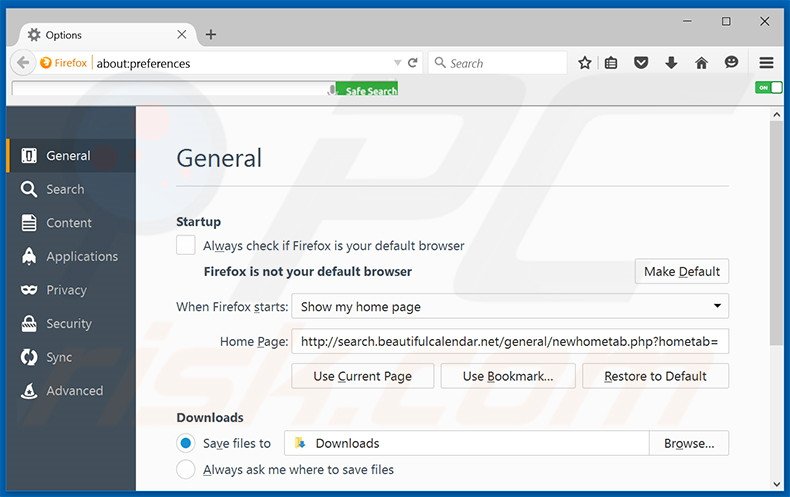Click the back arrow navigation button
The image size is (790, 497).
click(23, 63)
